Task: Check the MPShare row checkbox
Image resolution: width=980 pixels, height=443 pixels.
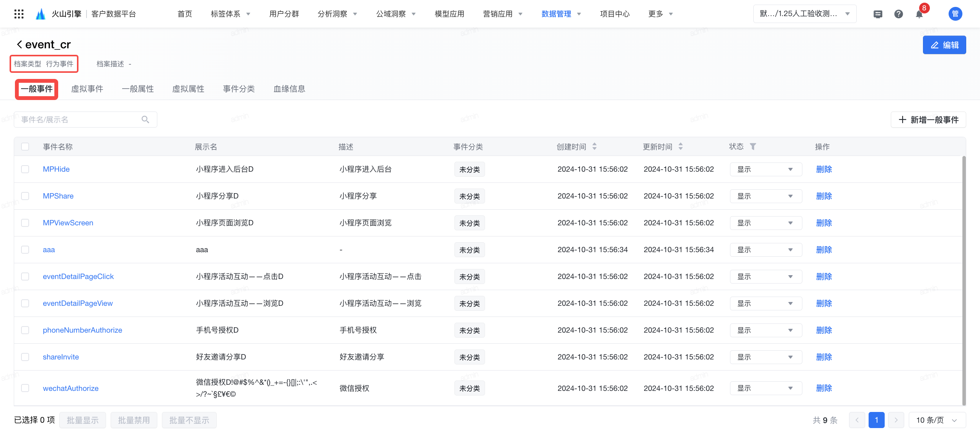Action: pyautogui.click(x=25, y=196)
